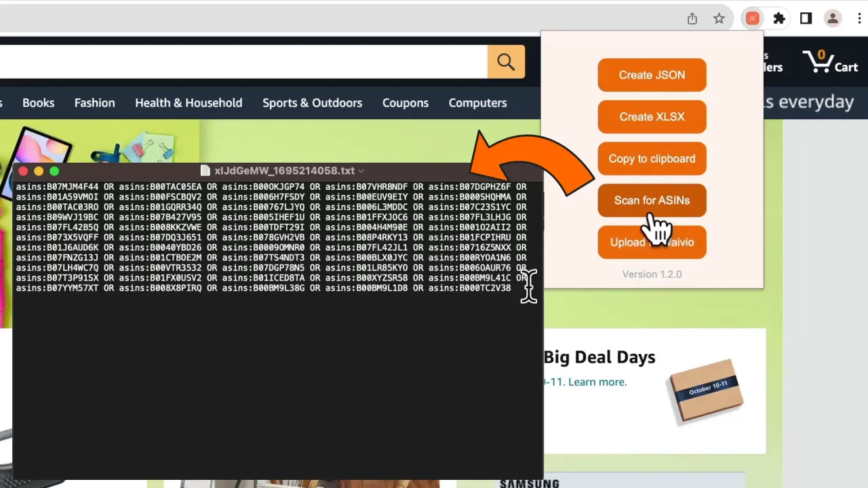Click the file title dropdown chevron in the text window
Viewport: 868px width, 488px height.
coord(361,171)
